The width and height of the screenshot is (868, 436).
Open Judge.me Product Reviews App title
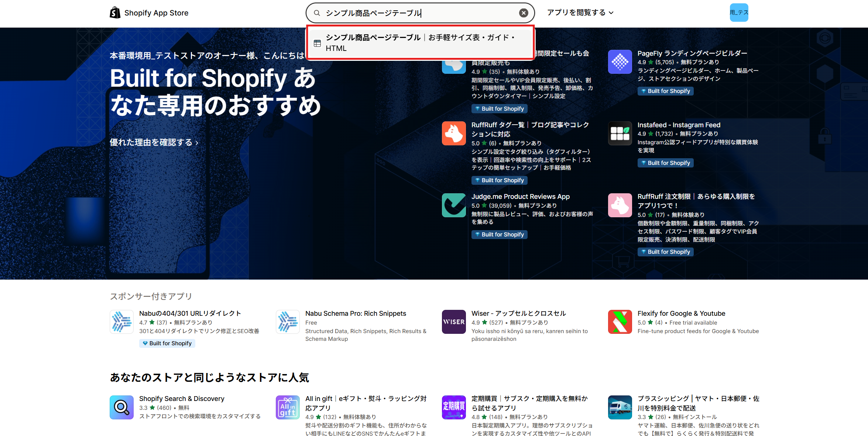pos(521,197)
